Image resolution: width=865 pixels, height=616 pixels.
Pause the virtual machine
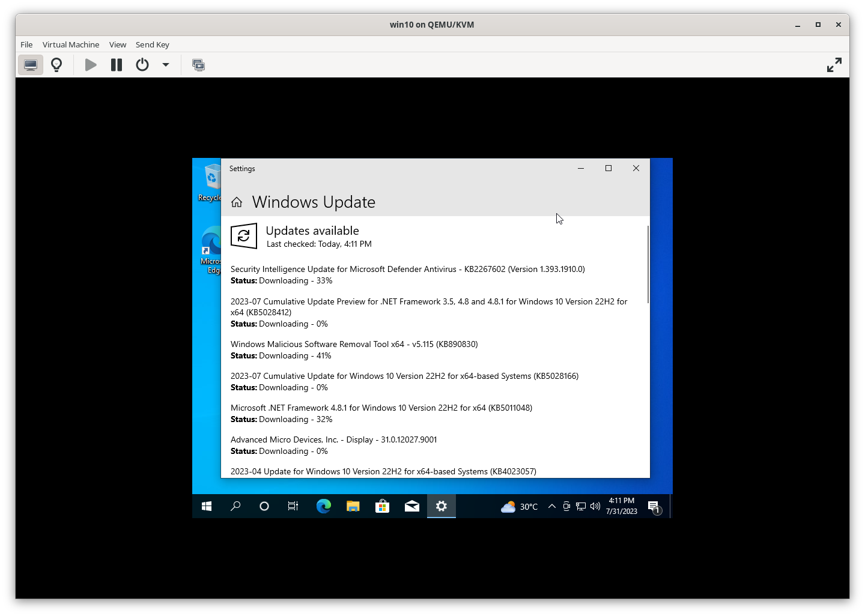[117, 65]
